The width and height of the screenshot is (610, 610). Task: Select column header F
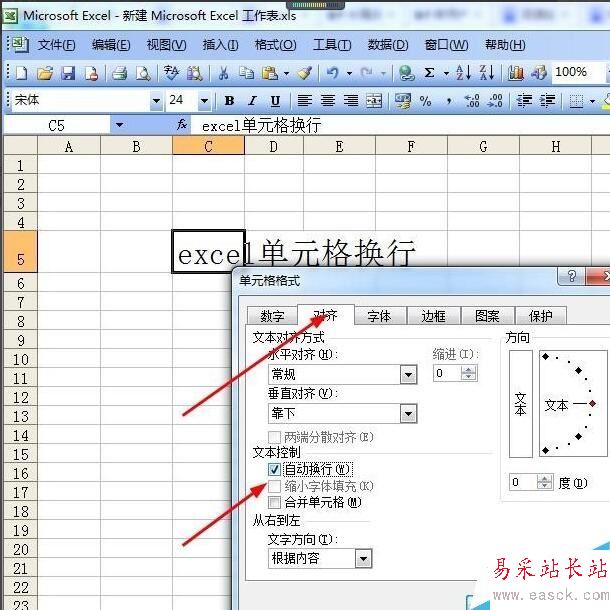pyautogui.click(x=411, y=146)
